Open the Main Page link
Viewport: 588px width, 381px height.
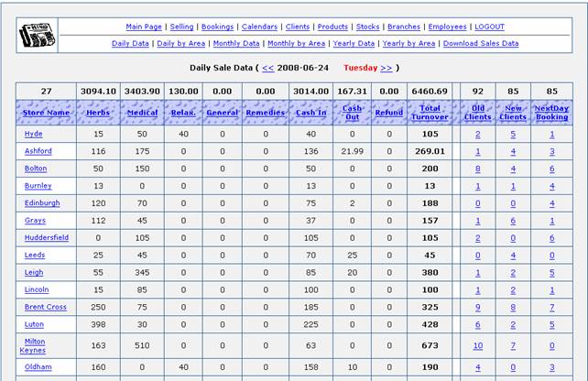(144, 27)
